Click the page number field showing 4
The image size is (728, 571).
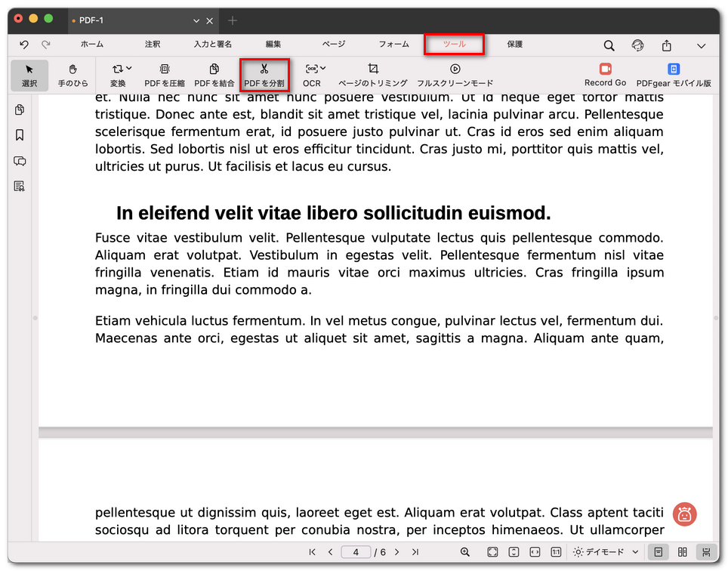tap(356, 552)
